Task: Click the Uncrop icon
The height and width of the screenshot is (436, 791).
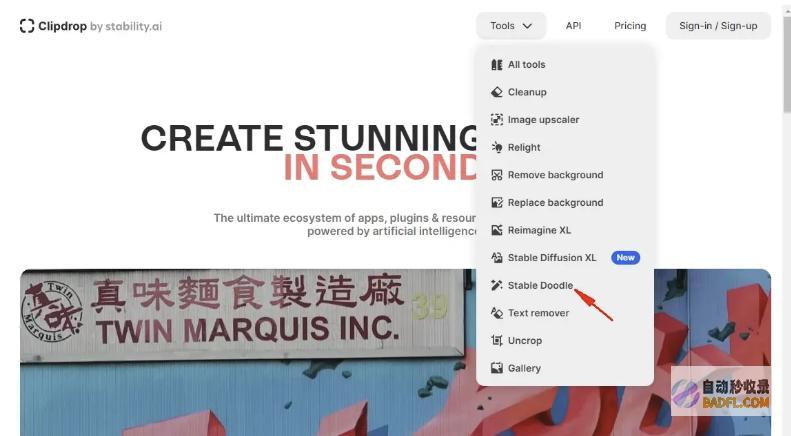Action: (497, 340)
